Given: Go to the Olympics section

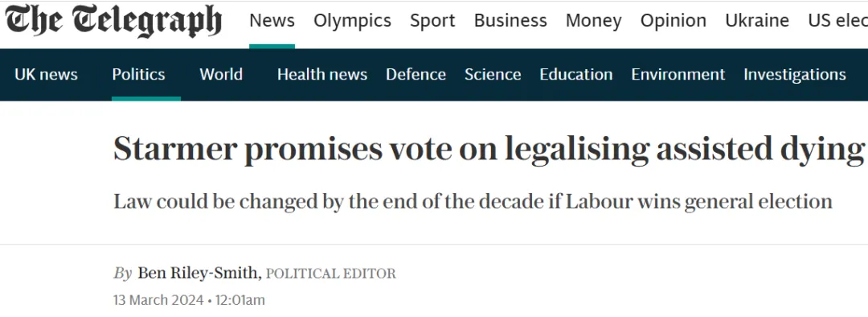Looking at the screenshot, I should (352, 21).
